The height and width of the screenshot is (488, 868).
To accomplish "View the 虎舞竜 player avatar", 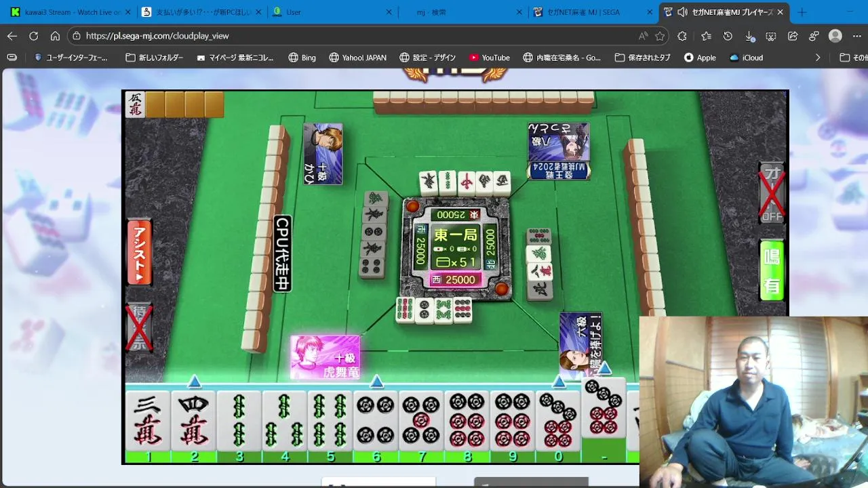I will [x=325, y=357].
